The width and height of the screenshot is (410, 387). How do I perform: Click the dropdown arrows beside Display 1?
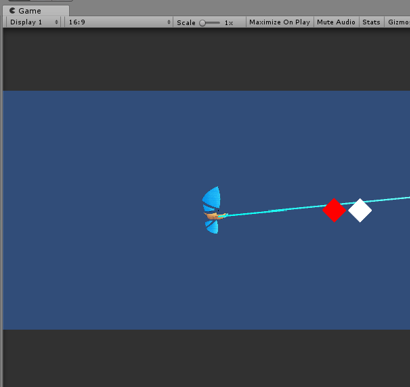[x=56, y=22]
